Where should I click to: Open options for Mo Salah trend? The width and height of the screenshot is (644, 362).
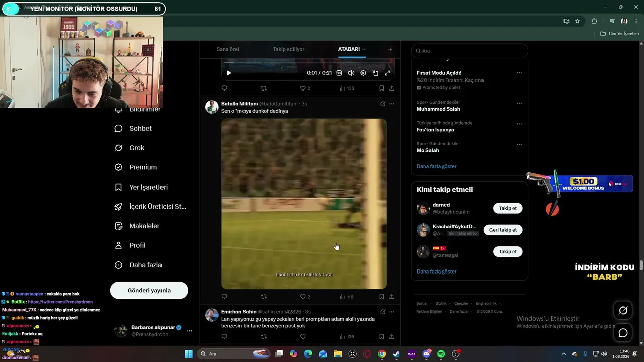[519, 144]
